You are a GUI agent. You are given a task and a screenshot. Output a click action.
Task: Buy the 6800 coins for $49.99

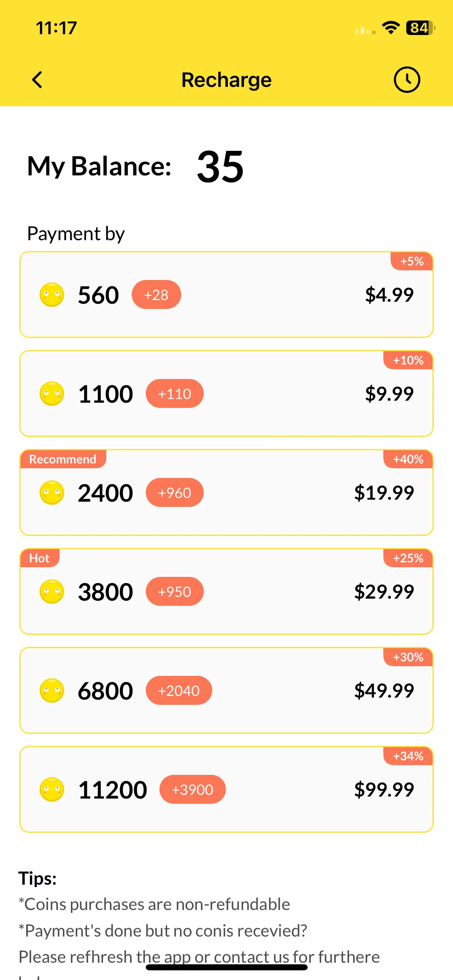click(x=226, y=690)
